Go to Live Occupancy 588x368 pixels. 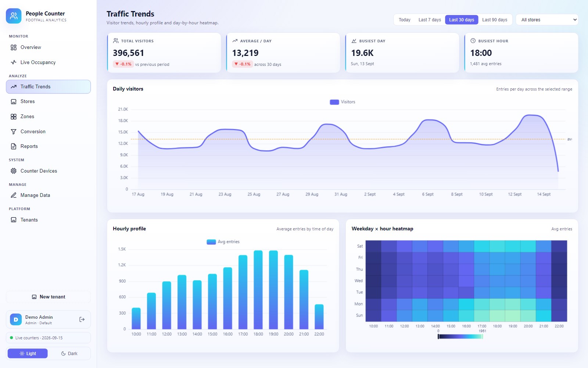[x=48, y=62]
